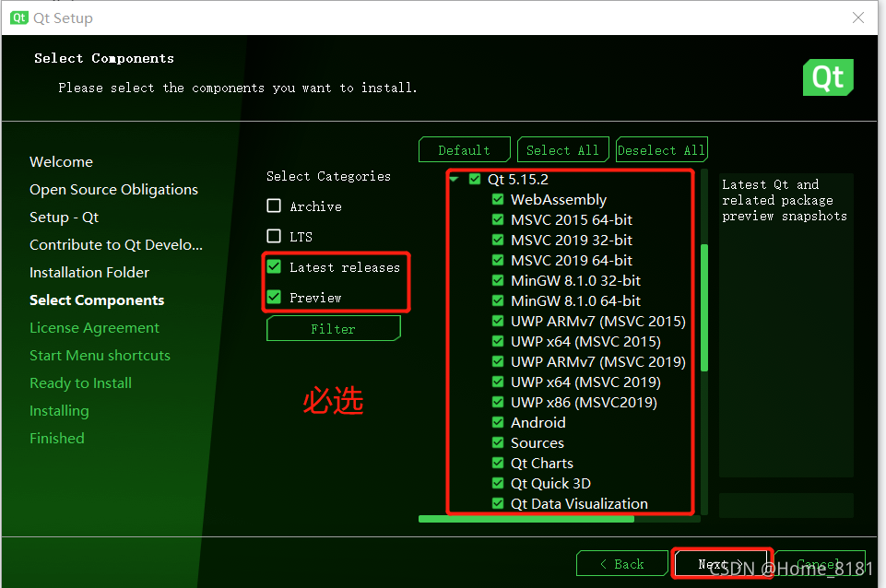
Task: Toggle the Qt 5.15.2 parent checkbox
Action: [475, 179]
